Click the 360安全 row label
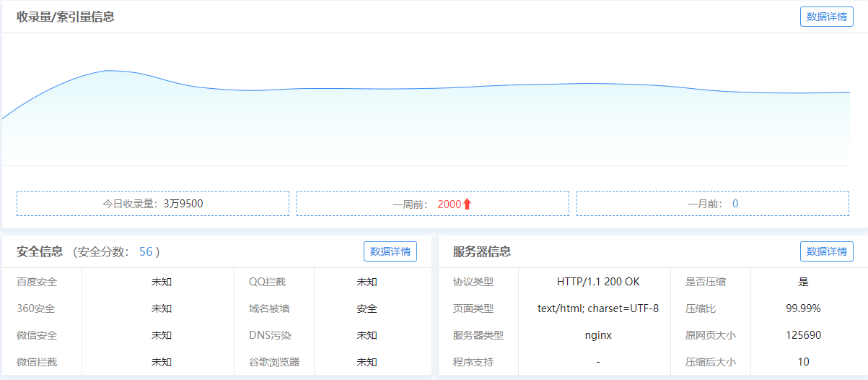868x380 pixels. tap(36, 308)
